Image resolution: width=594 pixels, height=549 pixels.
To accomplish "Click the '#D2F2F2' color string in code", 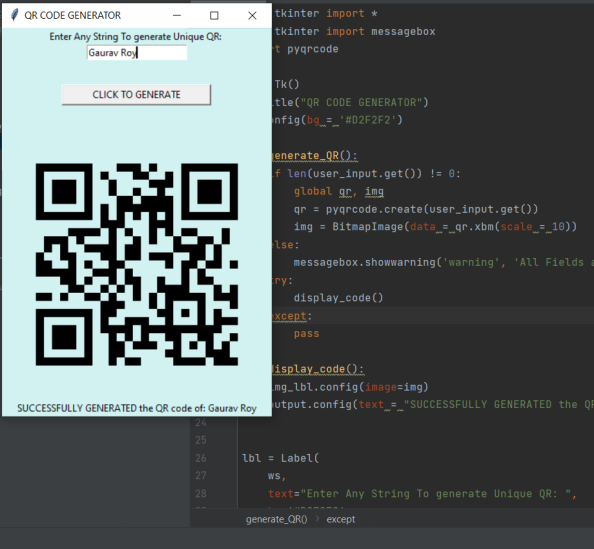I will (x=367, y=120).
